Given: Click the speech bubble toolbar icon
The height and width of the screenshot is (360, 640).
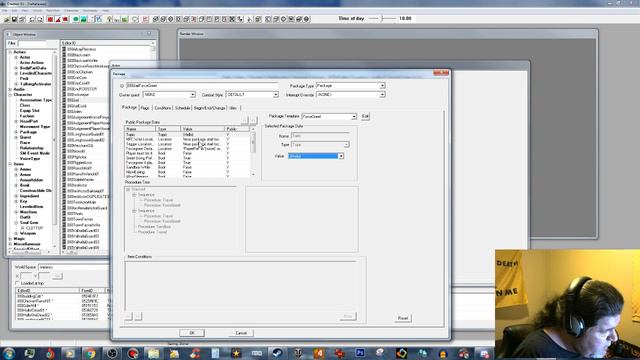Looking at the screenshot, I should pyautogui.click(x=135, y=19).
